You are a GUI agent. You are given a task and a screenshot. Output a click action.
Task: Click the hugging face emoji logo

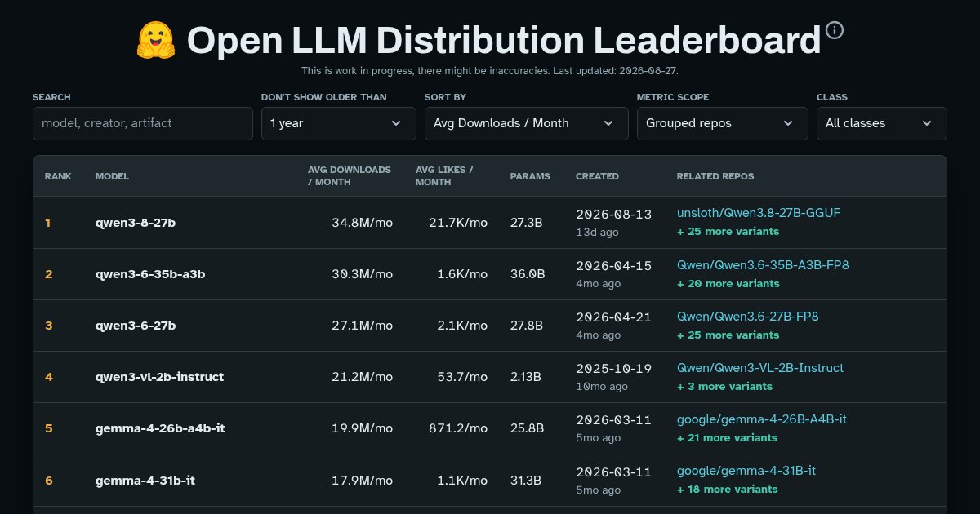coord(156,41)
